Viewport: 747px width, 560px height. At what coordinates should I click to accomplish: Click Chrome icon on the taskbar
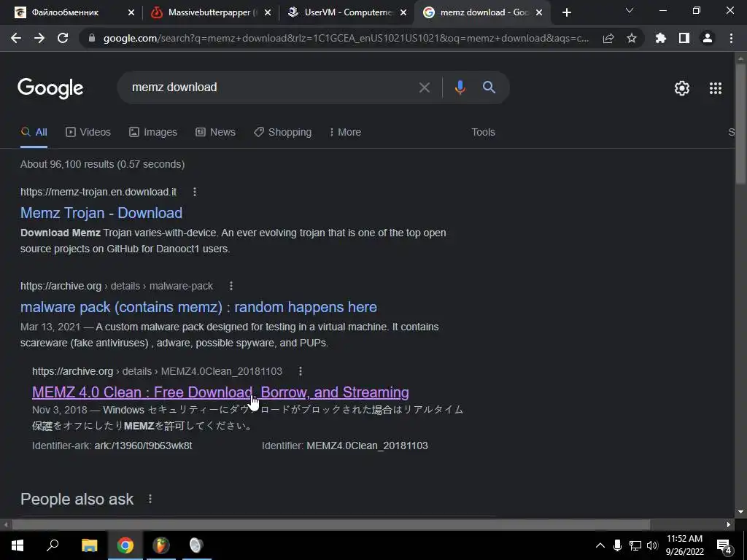[x=125, y=545]
